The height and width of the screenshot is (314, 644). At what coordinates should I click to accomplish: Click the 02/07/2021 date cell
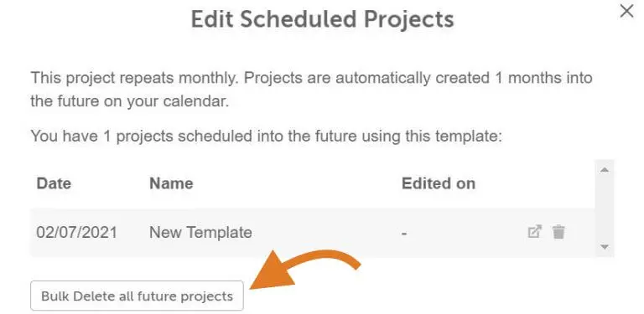point(76,233)
